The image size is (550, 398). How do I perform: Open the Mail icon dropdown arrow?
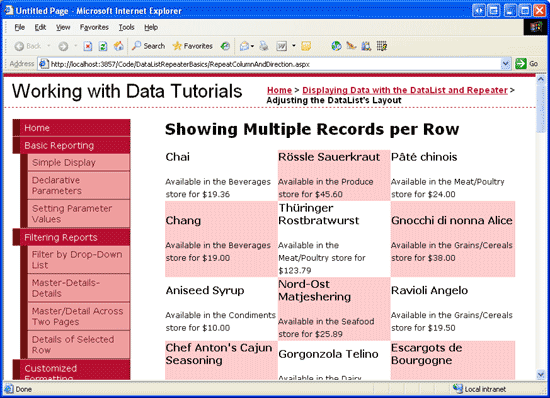pyautogui.click(x=252, y=46)
